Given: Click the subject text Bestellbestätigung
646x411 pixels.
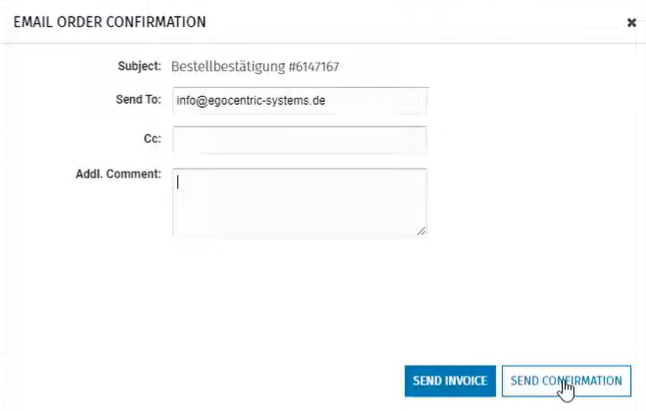Looking at the screenshot, I should tap(228, 67).
